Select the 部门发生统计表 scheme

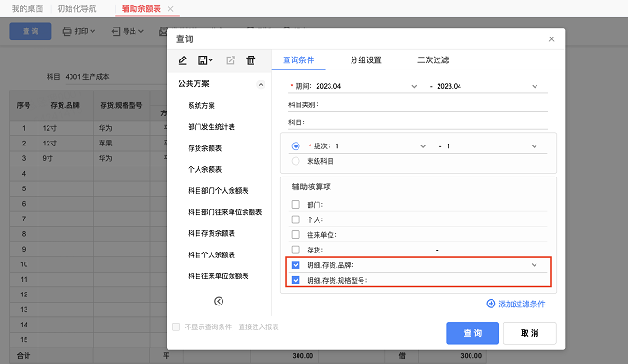click(x=211, y=127)
